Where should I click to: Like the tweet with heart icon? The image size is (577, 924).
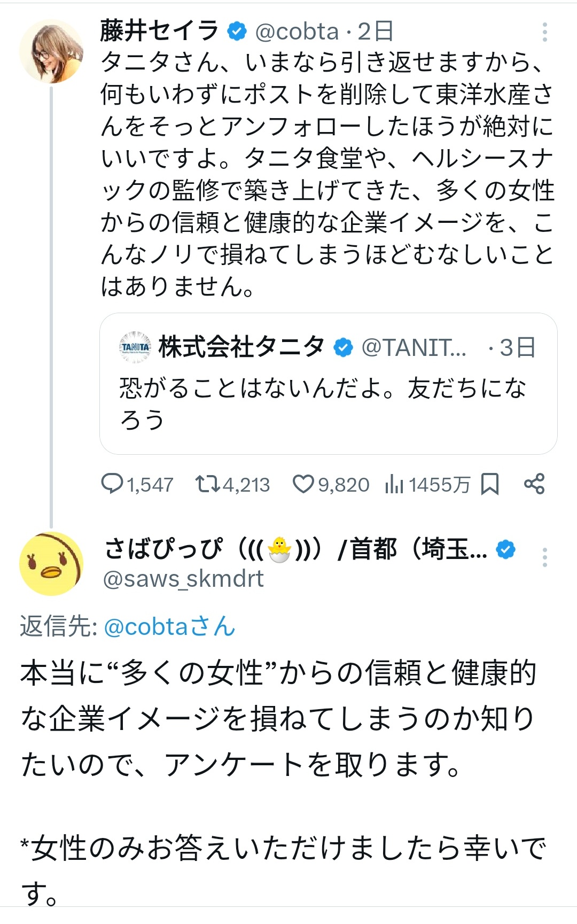(303, 484)
